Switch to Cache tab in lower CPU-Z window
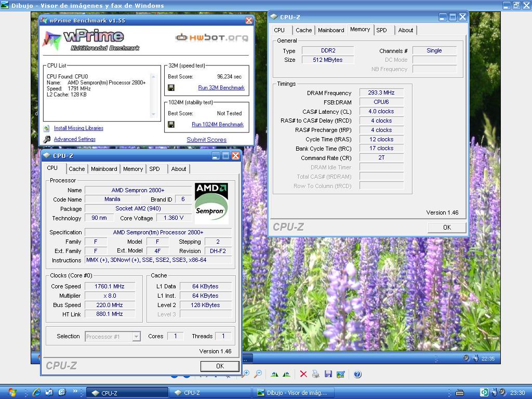532x399 pixels. coord(77,169)
